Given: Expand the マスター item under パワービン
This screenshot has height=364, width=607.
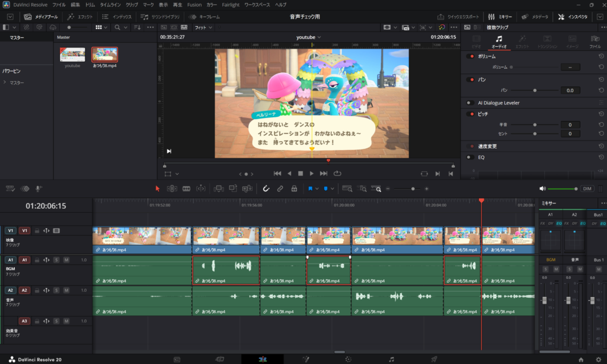Looking at the screenshot, I should coord(5,82).
